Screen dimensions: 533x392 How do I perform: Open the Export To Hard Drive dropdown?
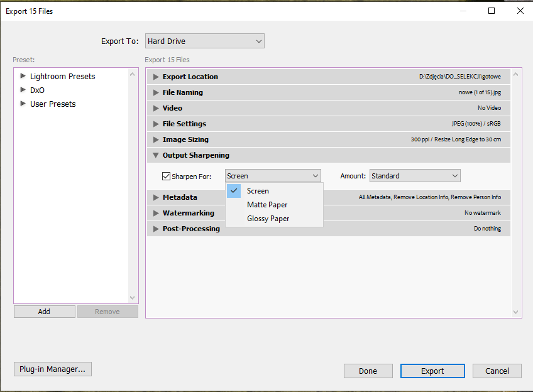point(204,41)
